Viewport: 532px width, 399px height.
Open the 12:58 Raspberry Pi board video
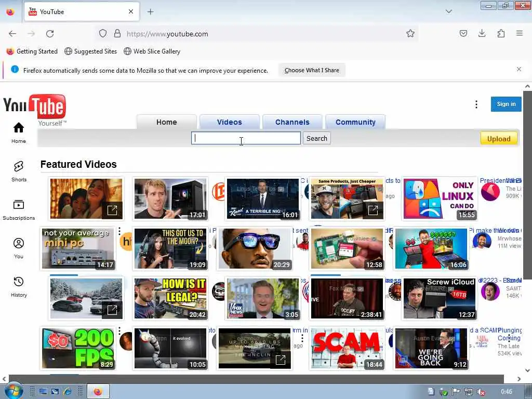(347, 248)
